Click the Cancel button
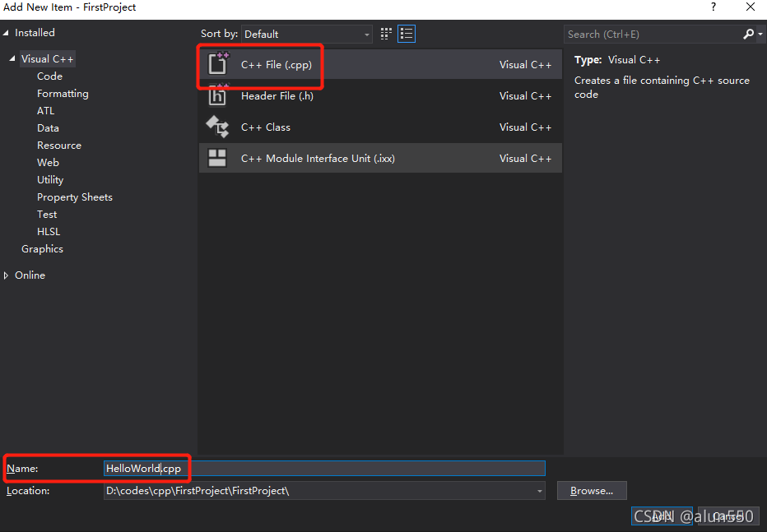 727,516
